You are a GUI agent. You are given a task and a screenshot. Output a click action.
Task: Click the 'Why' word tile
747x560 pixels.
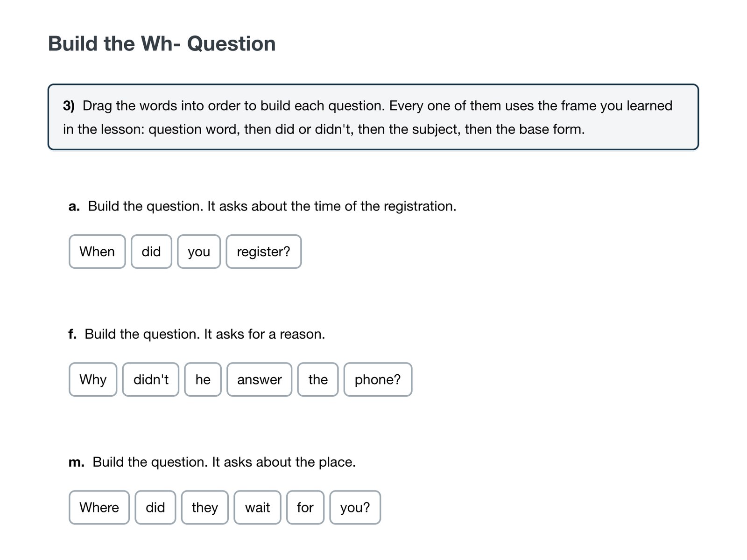tap(93, 379)
